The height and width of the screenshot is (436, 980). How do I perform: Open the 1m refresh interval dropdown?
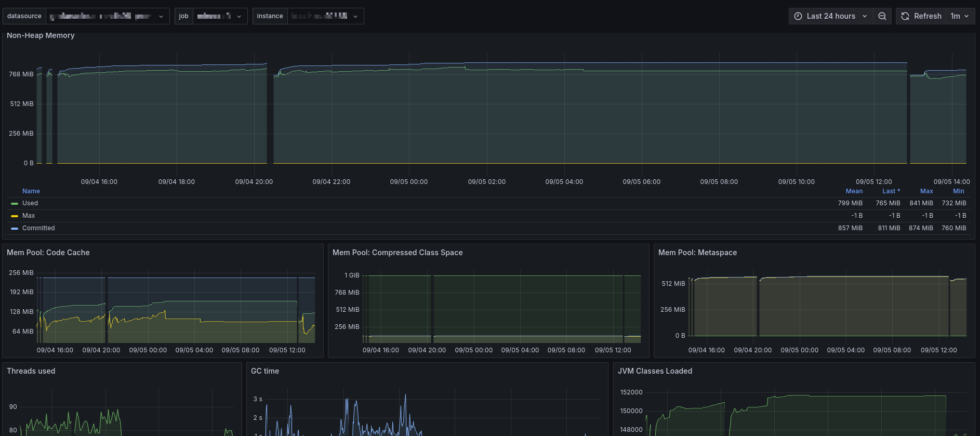point(959,16)
